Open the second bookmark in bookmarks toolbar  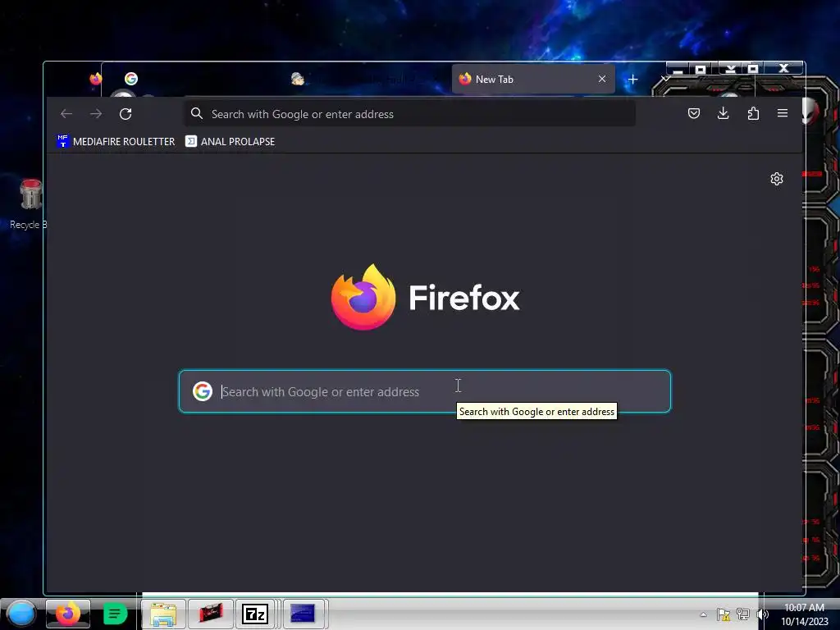point(231,141)
